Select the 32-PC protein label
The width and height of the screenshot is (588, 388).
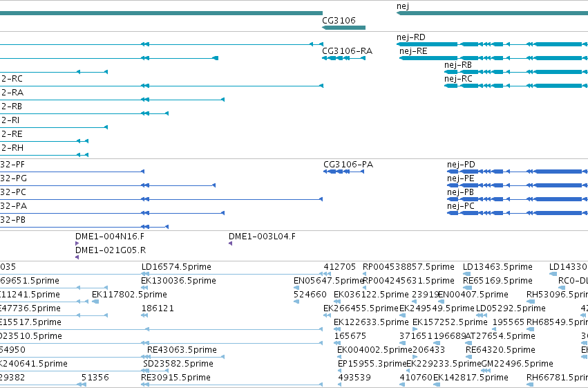pyautogui.click(x=12, y=192)
